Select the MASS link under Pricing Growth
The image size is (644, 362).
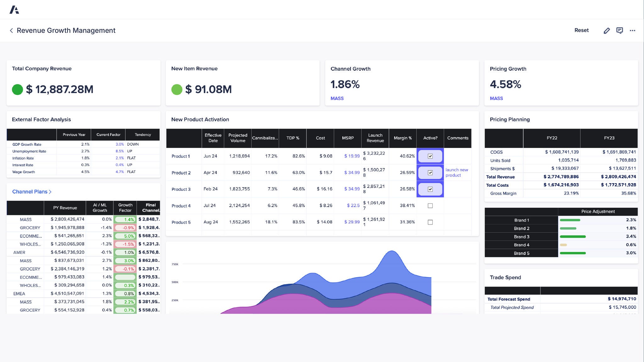pos(496,98)
